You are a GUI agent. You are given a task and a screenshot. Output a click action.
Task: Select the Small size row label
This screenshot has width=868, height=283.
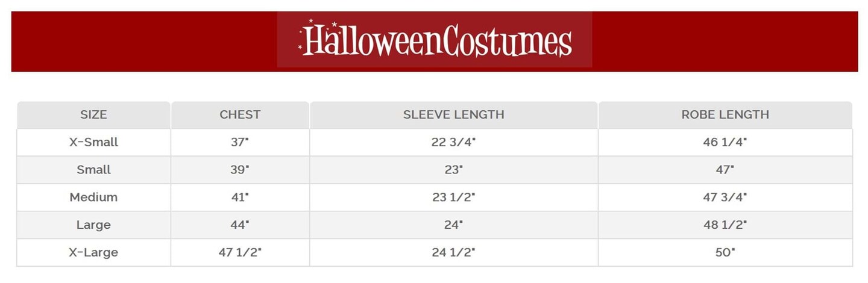(93, 170)
